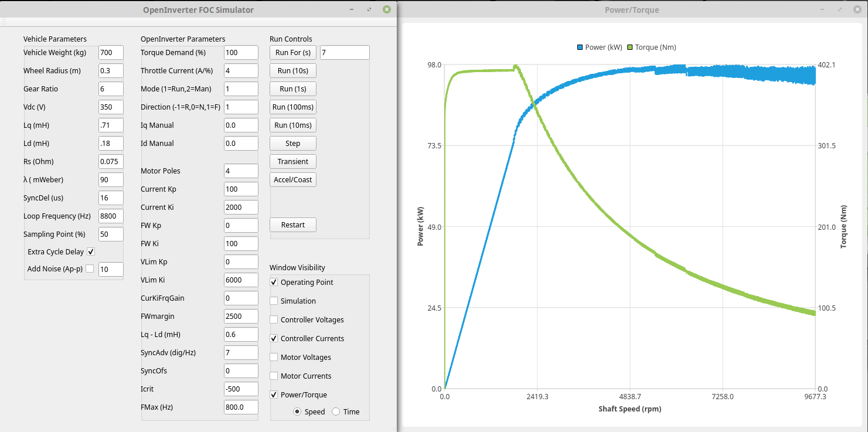Select the Time radio button
The width and height of the screenshot is (868, 432).
point(336,411)
